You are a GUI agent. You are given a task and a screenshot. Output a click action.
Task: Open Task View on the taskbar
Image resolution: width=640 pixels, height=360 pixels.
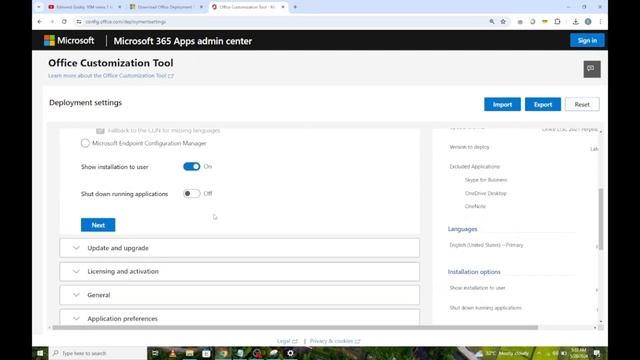coord(155,353)
